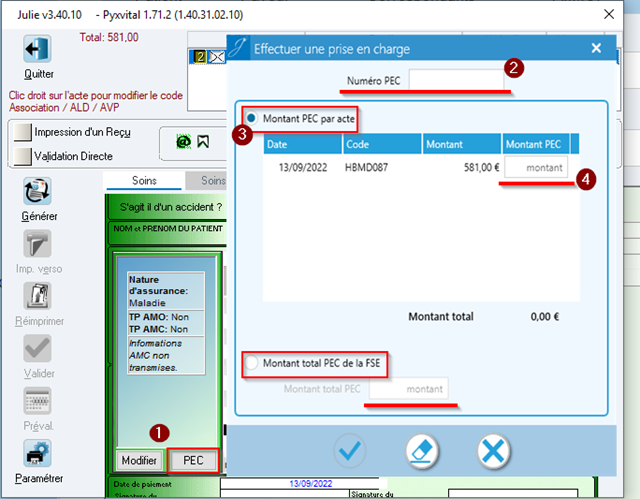Click the Nature d'assurance: Maladie box
640x499 pixels.
(x=166, y=291)
